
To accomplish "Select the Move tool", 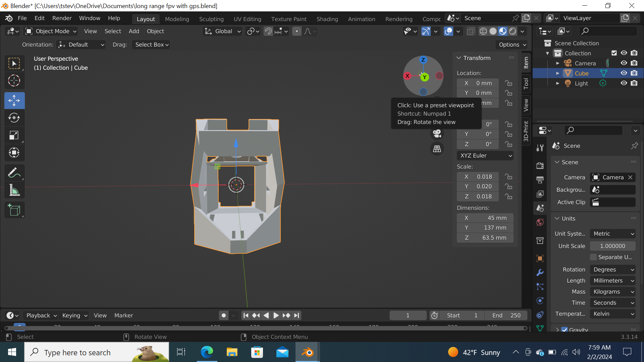I will coord(14,100).
